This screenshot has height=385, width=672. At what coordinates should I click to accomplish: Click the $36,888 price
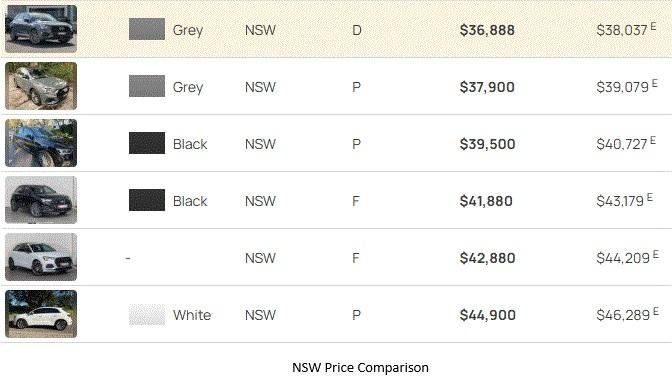pos(487,30)
